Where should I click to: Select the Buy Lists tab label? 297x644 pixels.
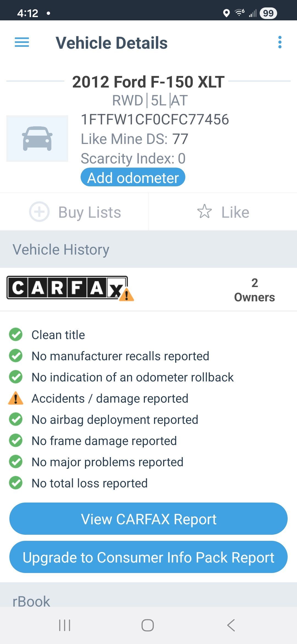(90, 212)
